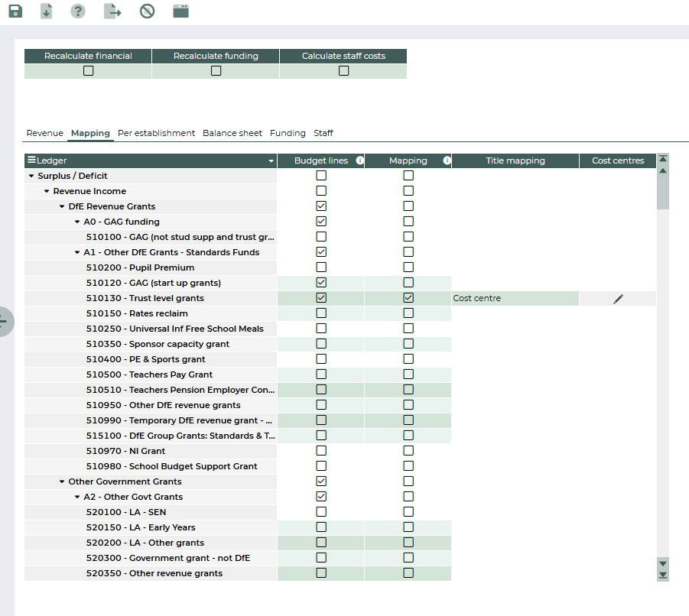This screenshot has height=616, width=689.
Task: Click the window panel icon in toolbar
Action: coord(180,11)
